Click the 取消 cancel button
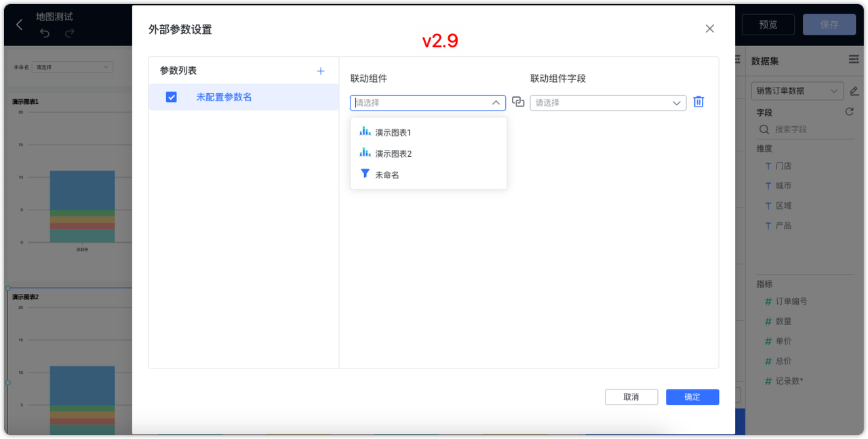Image resolution: width=868 pixels, height=439 pixels. 631,397
